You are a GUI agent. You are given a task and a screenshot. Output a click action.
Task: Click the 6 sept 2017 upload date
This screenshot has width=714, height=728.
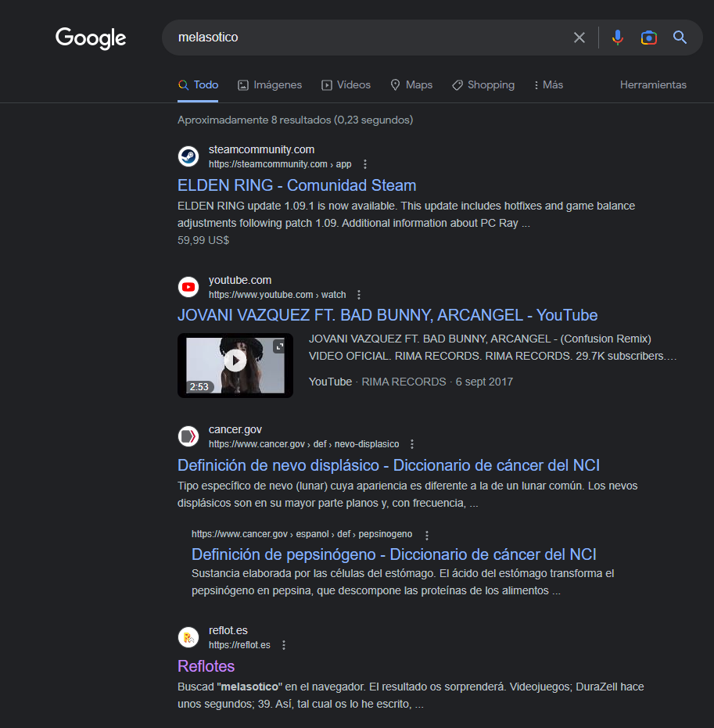[484, 382]
